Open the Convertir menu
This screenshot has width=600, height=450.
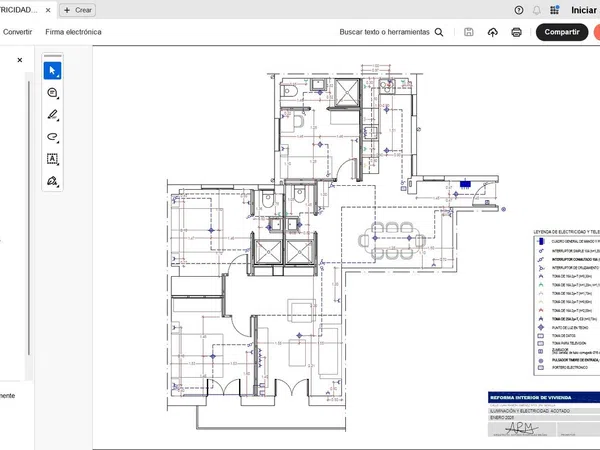pyautogui.click(x=17, y=32)
